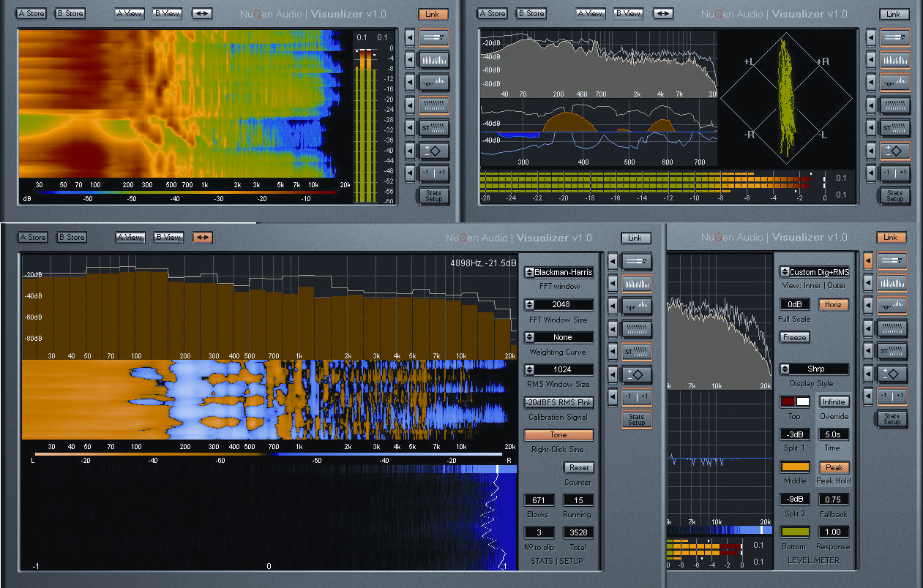Select spectrum analyzer bars icon in spectrogram window
923x588 pixels.
click(433, 60)
